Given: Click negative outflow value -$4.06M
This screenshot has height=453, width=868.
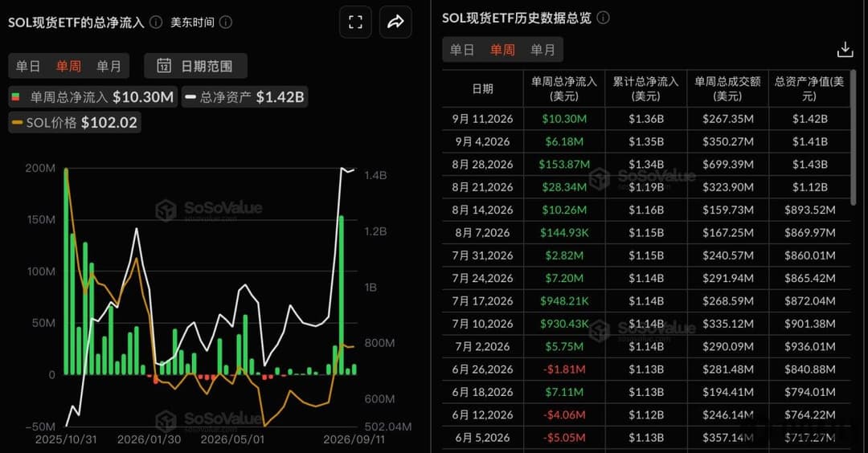Looking at the screenshot, I should pos(564,414).
